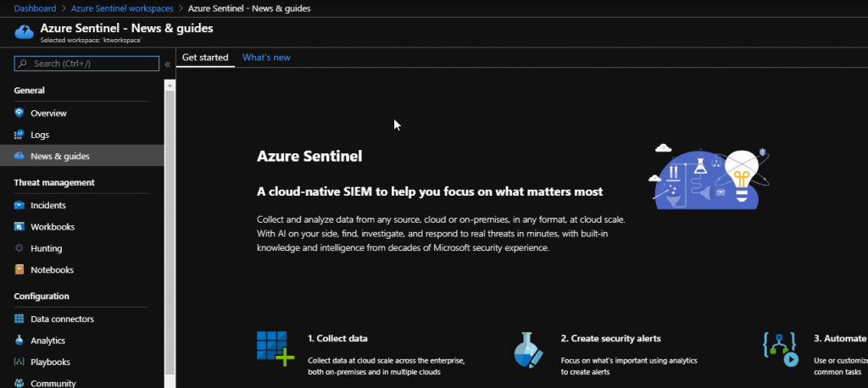Viewport: 868px width, 388px height.
Task: Collapse the sidebar with double chevron
Action: pos(168,64)
